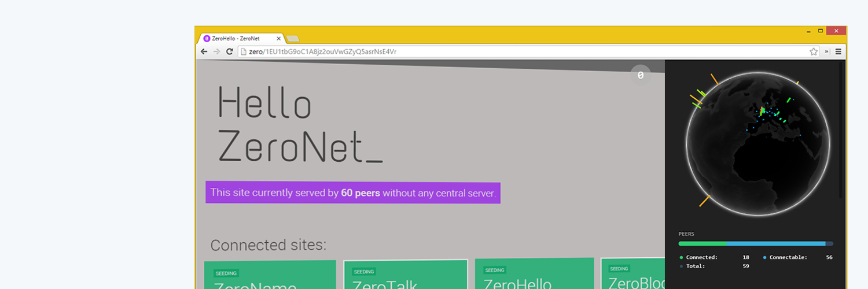Click the SEEDING badge on ZeroName
Screen dimensions: 868x289
[x=226, y=273]
